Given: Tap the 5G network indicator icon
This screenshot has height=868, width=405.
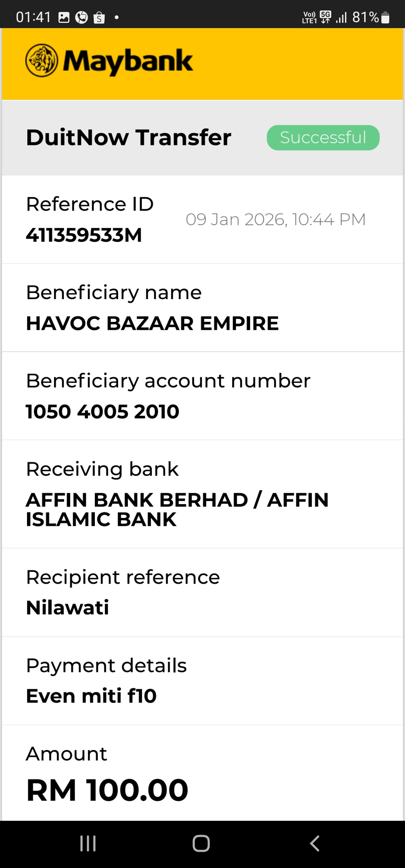Looking at the screenshot, I should click(x=325, y=17).
